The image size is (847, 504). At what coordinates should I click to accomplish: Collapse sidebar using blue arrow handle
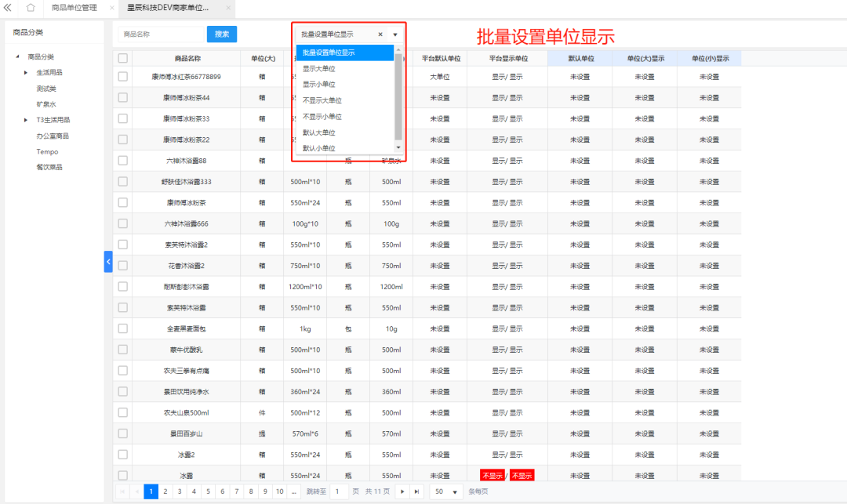click(108, 261)
